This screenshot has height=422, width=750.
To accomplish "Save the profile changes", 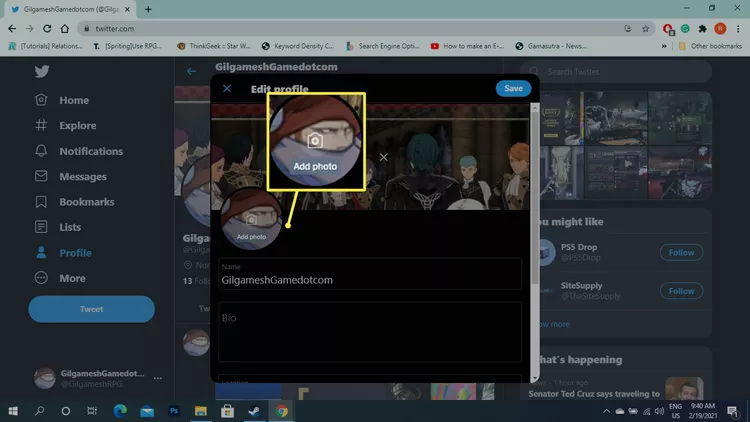I will 513,89.
